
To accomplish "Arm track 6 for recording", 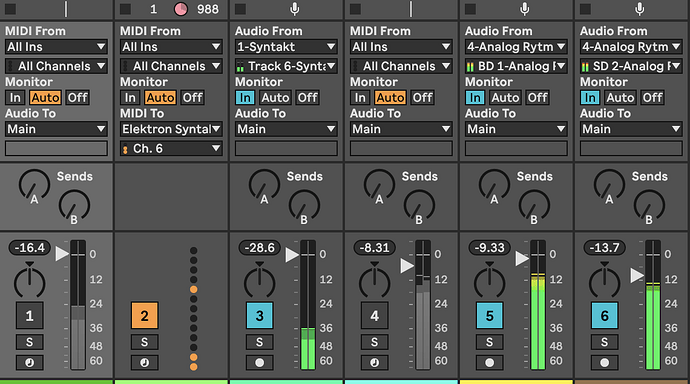I will click(x=605, y=362).
